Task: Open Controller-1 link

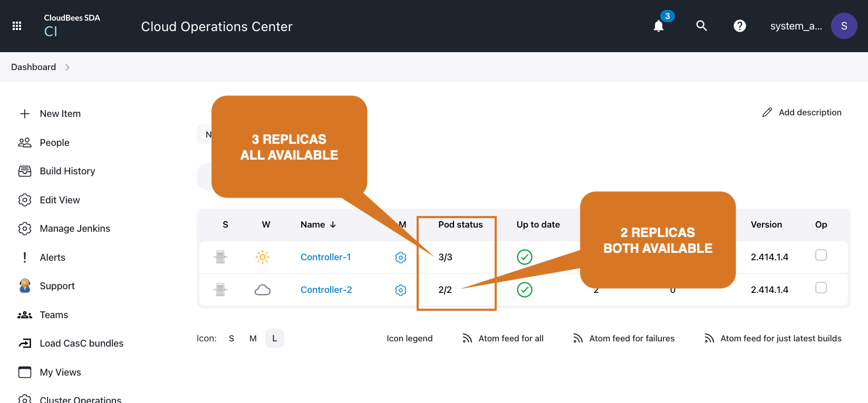Action: click(325, 257)
